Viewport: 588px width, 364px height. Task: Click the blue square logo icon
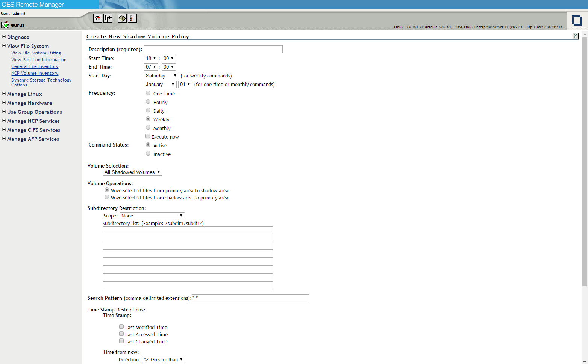(577, 20)
